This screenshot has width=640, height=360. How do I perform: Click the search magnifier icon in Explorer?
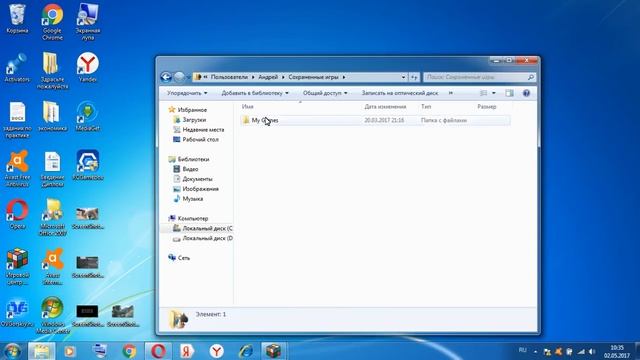point(531,77)
